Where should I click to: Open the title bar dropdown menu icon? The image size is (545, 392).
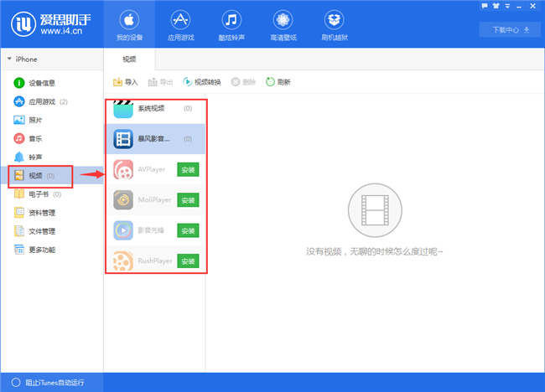pyautogui.click(x=507, y=6)
